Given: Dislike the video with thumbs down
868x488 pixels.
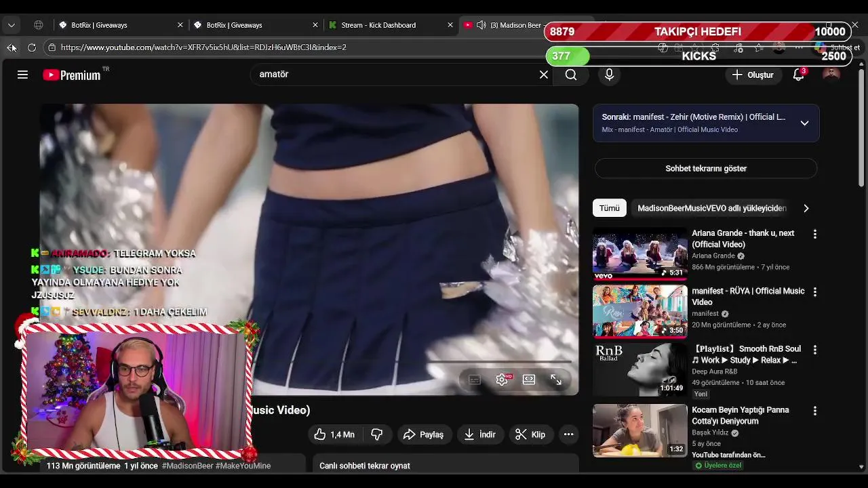Looking at the screenshot, I should (x=377, y=434).
